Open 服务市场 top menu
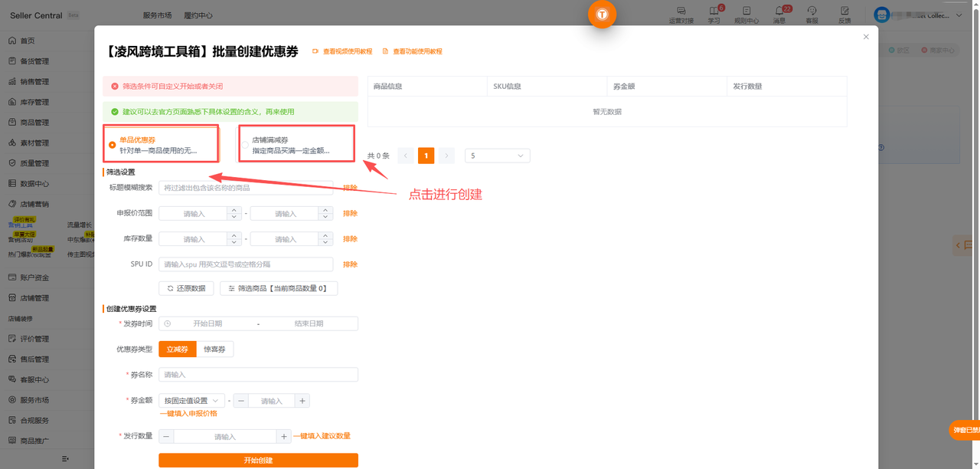This screenshot has height=469, width=980. 157,15
